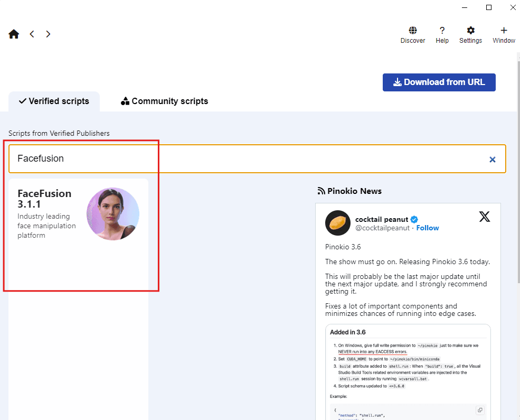Follow @cocktailpeanut on X
The width and height of the screenshot is (520, 420).
(x=427, y=228)
